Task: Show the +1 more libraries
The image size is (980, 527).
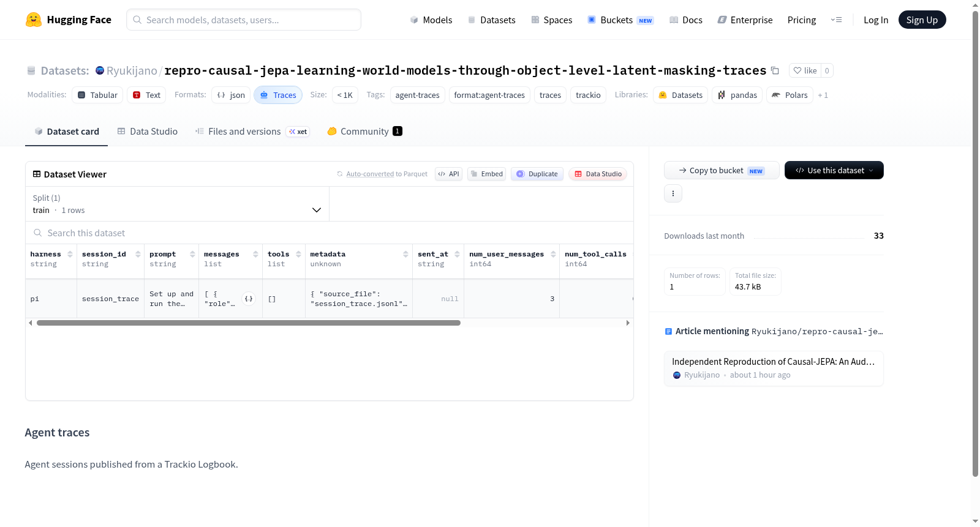Action: coord(823,95)
